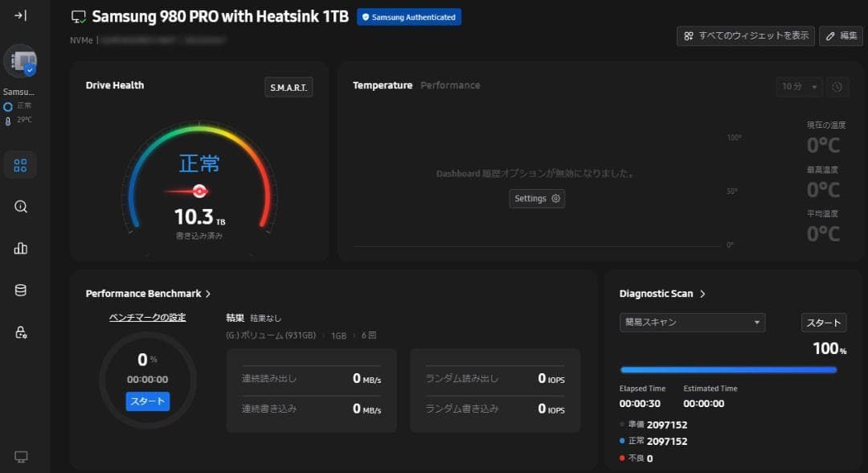868x473 pixels.
Task: Show all widgets button
Action: (745, 36)
